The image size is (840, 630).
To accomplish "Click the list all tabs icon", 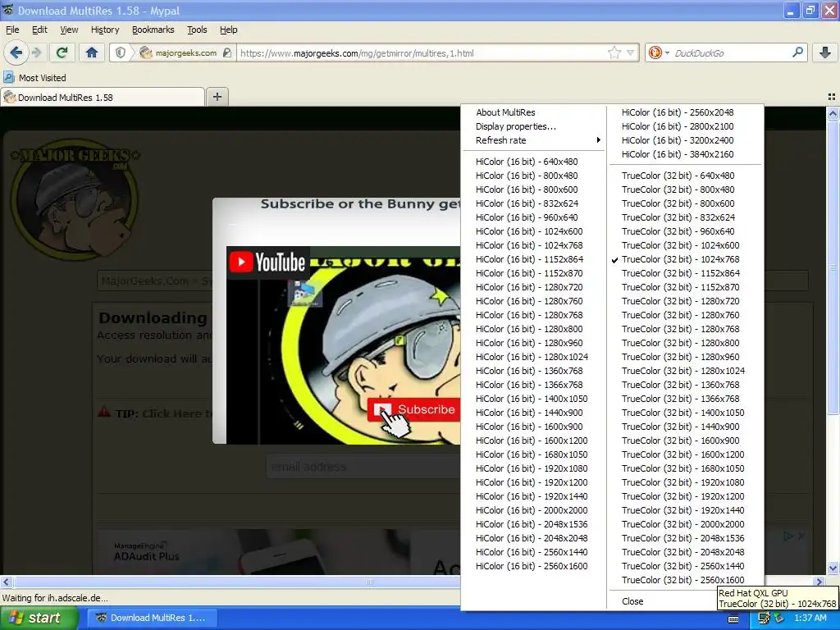I will coord(832,97).
